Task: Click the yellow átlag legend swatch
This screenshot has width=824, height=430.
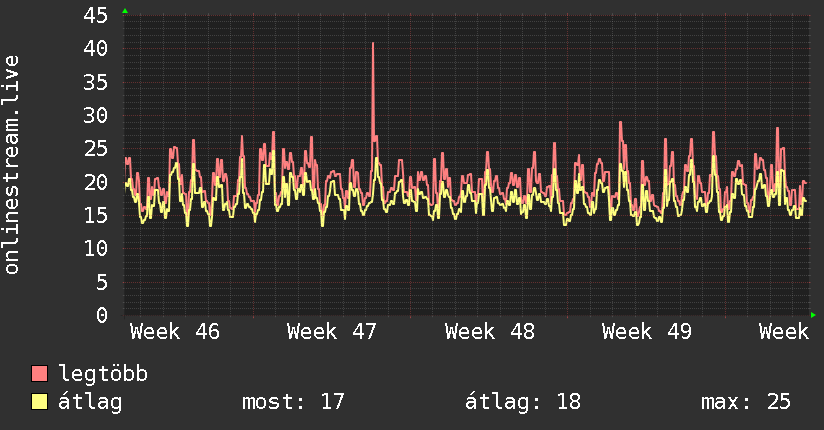Action: 39,402
